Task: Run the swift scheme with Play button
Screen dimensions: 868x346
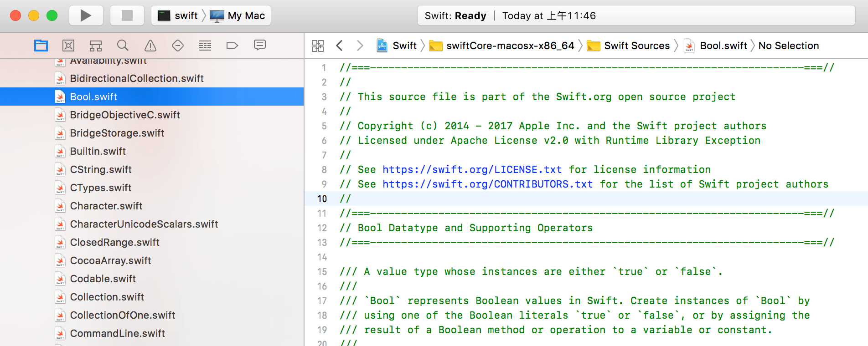Action: click(x=86, y=15)
